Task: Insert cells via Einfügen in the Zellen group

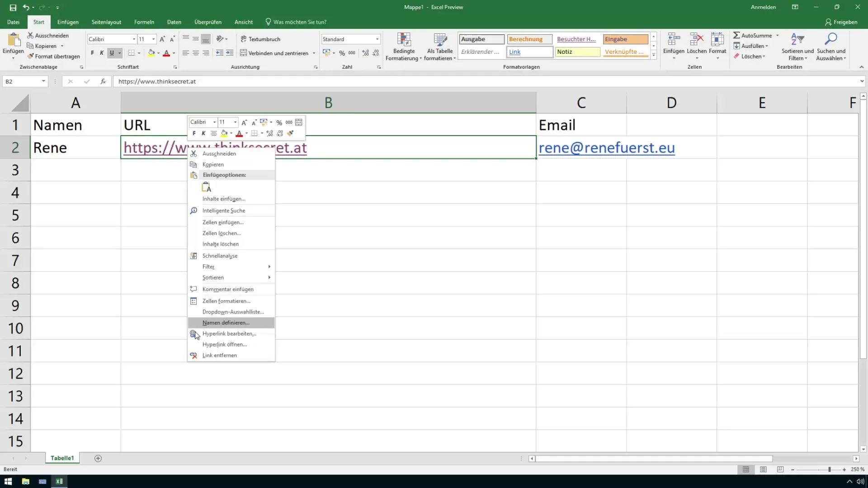Action: tap(674, 47)
